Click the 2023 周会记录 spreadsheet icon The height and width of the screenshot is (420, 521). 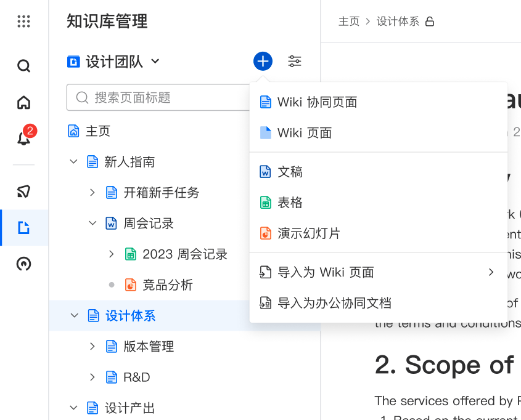tap(130, 254)
